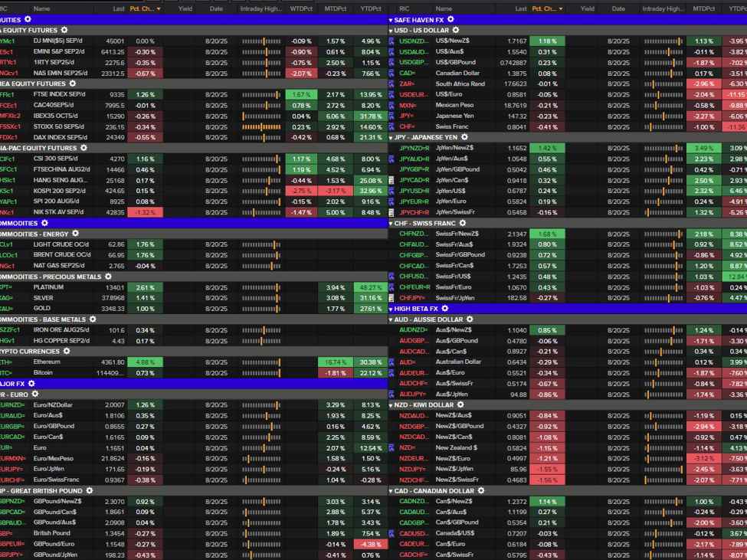Open settings gear beside USD - US DOLLAR header
The width and height of the screenshot is (747, 560).
click(x=456, y=30)
